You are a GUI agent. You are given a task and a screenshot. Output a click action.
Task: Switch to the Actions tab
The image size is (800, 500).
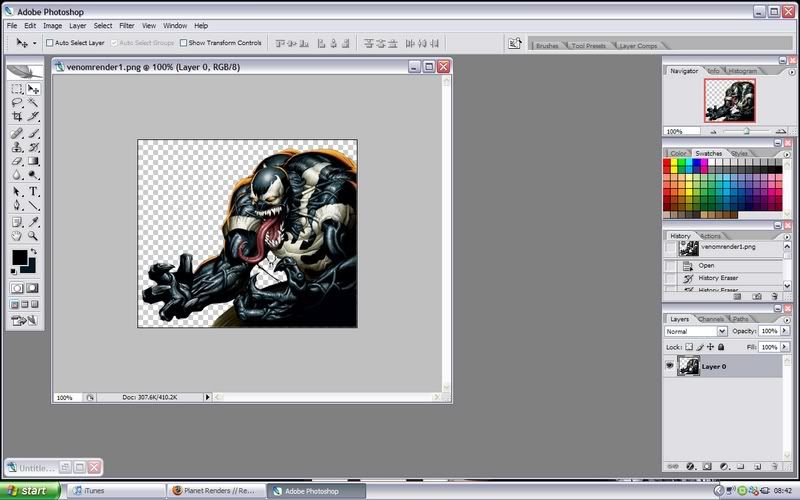710,236
